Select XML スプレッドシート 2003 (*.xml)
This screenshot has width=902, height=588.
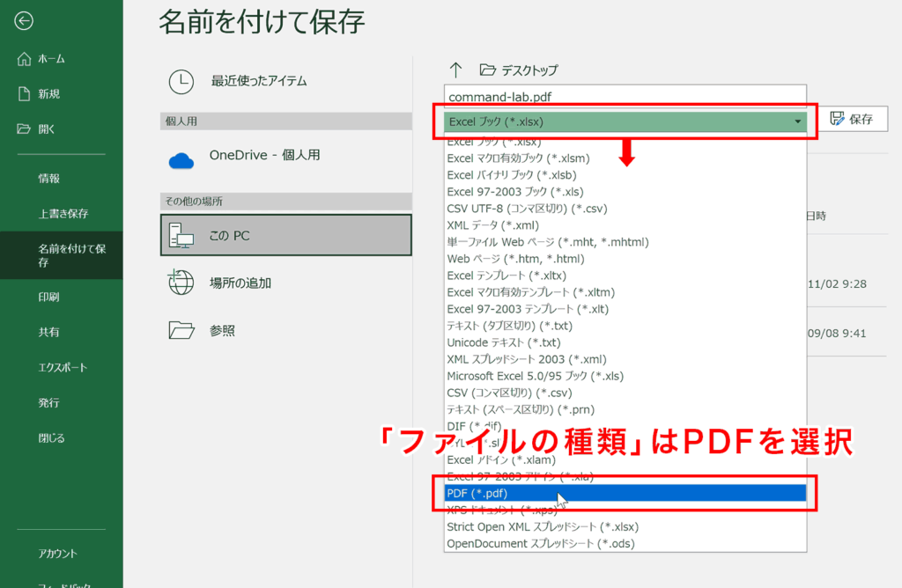click(x=625, y=359)
